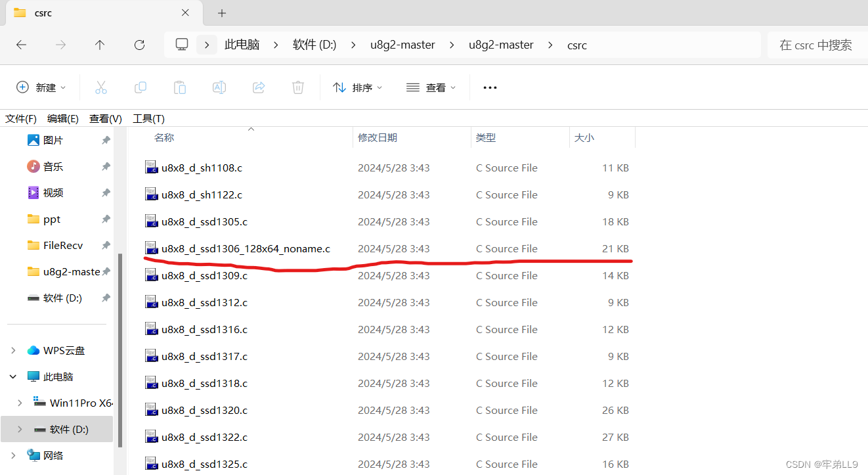Open 查看(V) menu
The width and height of the screenshot is (868, 475).
coord(106,118)
